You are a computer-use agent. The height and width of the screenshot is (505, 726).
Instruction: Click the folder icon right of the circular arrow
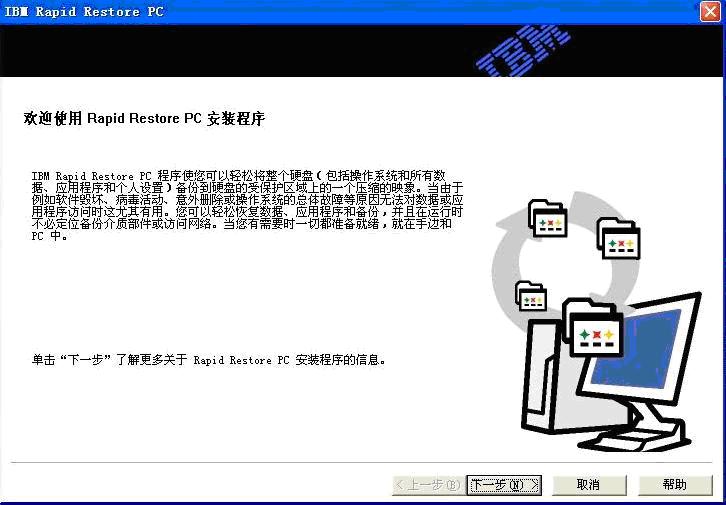[618, 237]
